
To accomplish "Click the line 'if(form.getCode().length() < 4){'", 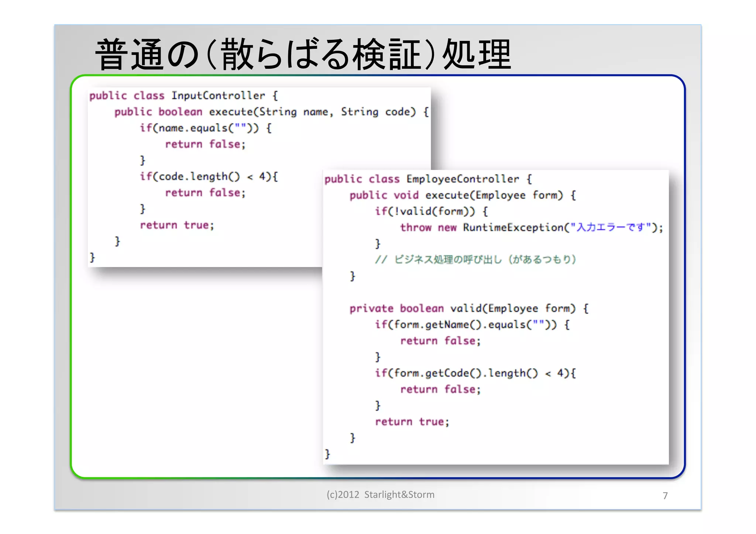I will pyautogui.click(x=475, y=373).
